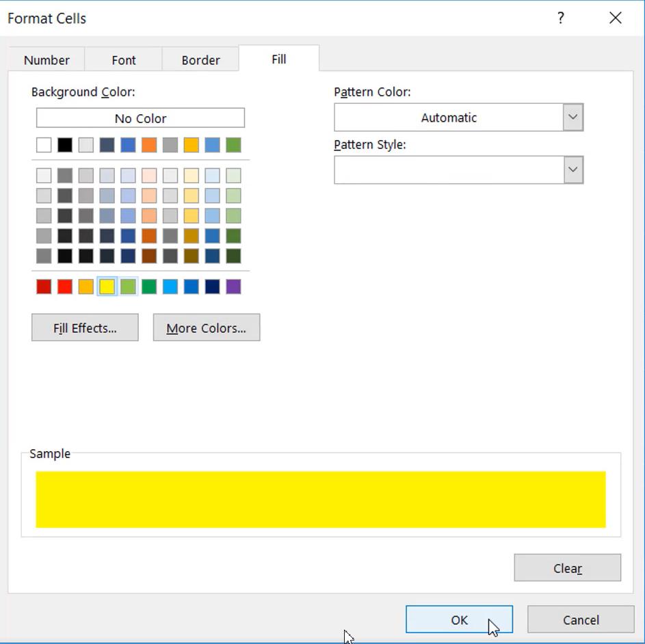Confirm with the OK button
This screenshot has height=644, width=645.
[459, 620]
